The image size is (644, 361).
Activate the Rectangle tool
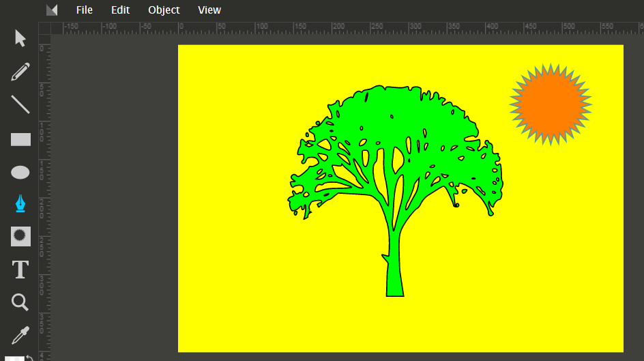20,139
